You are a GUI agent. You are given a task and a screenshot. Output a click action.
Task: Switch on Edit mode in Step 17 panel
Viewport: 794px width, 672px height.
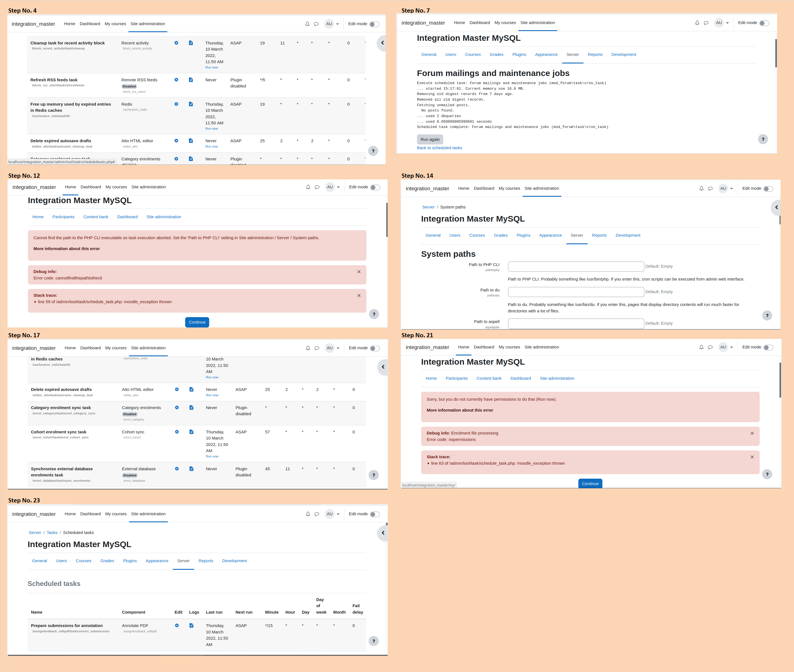click(x=375, y=348)
